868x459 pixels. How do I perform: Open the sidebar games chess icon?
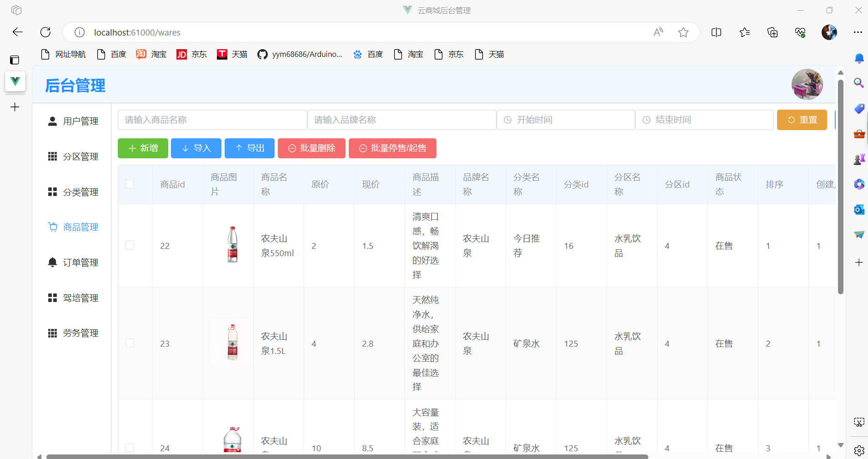[x=859, y=159]
